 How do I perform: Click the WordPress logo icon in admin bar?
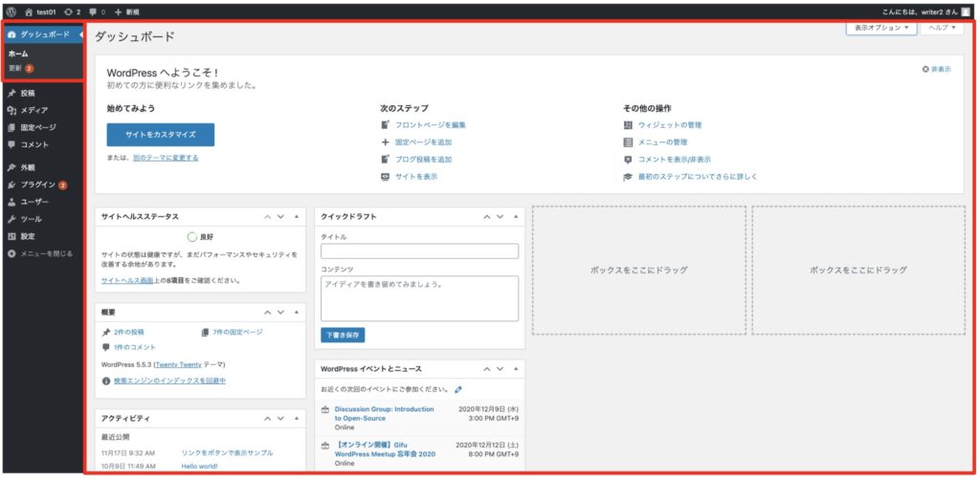[x=10, y=11]
